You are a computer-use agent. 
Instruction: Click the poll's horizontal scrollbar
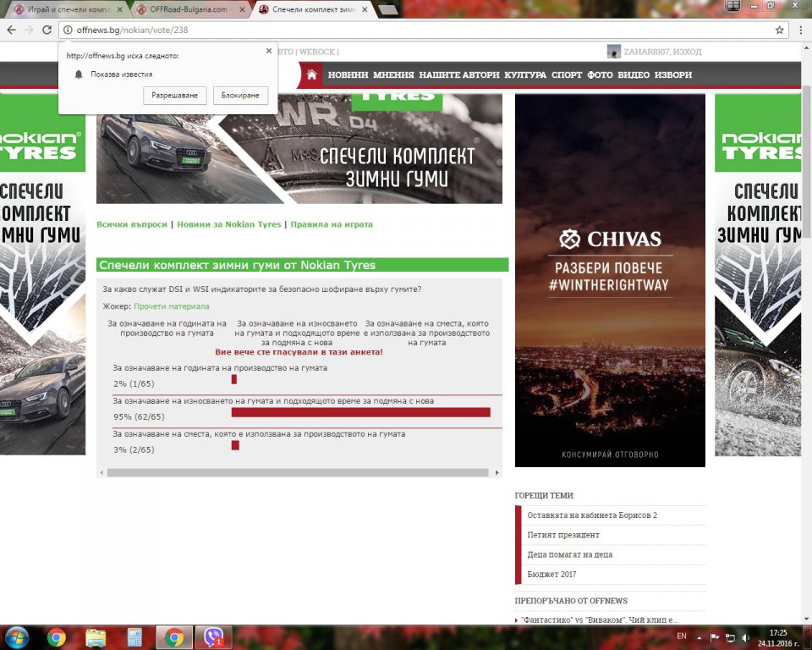(x=298, y=472)
